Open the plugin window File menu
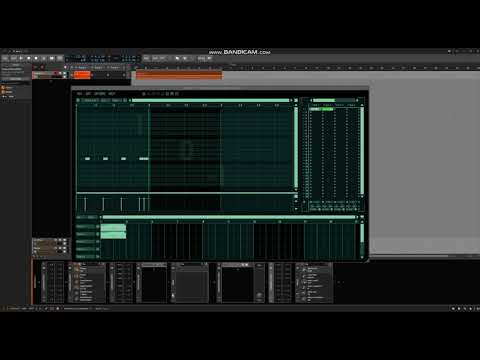This screenshot has width=480, height=360. click(79, 94)
